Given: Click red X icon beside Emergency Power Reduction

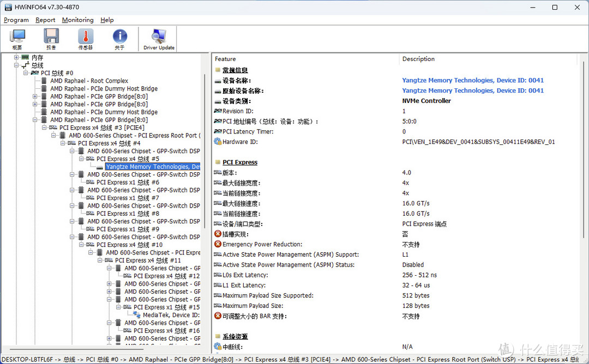Looking at the screenshot, I should click(218, 244).
